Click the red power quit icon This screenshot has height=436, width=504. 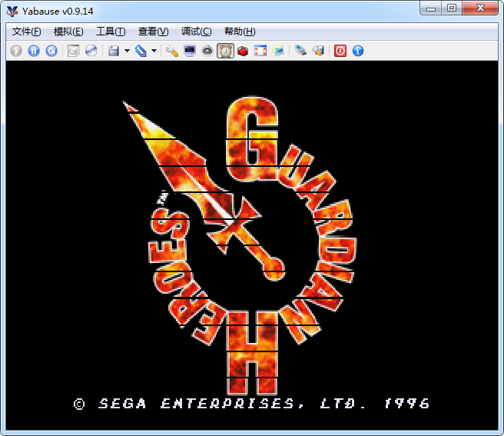[340, 51]
